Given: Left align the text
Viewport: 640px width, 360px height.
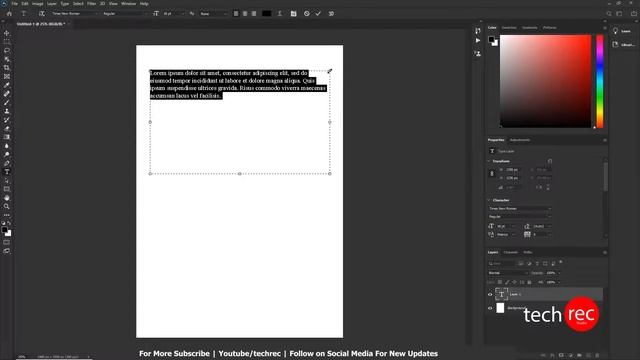Looking at the screenshot, I should (x=236, y=13).
